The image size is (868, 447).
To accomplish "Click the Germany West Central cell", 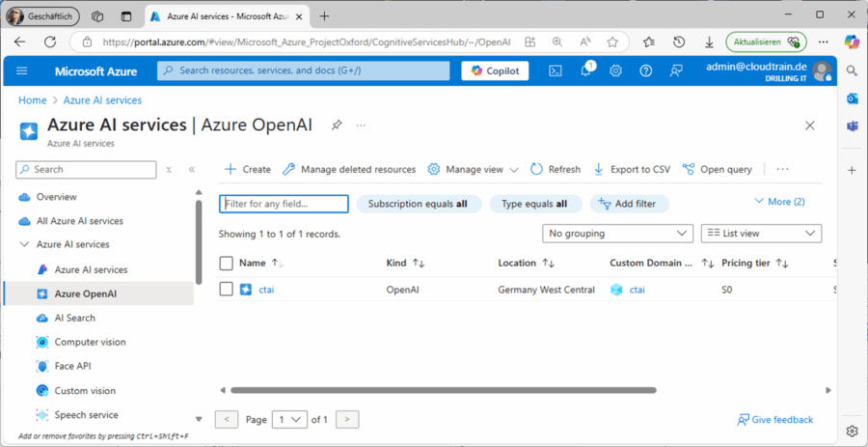I will 547,290.
